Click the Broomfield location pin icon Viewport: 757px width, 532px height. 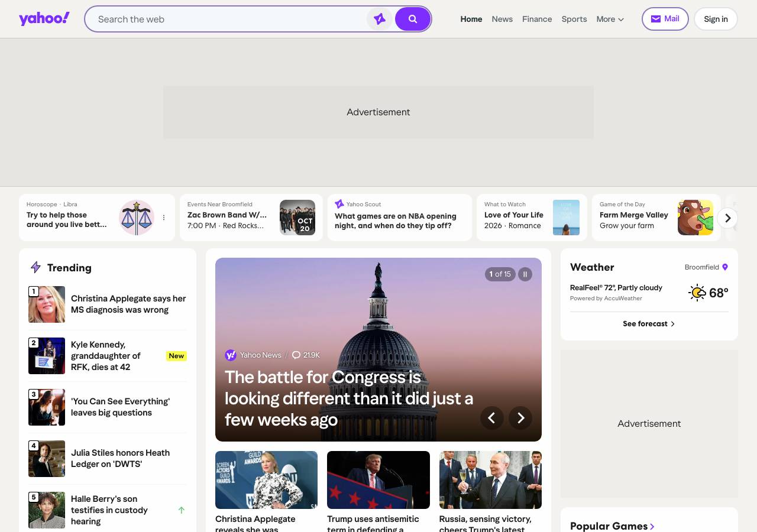(x=725, y=267)
